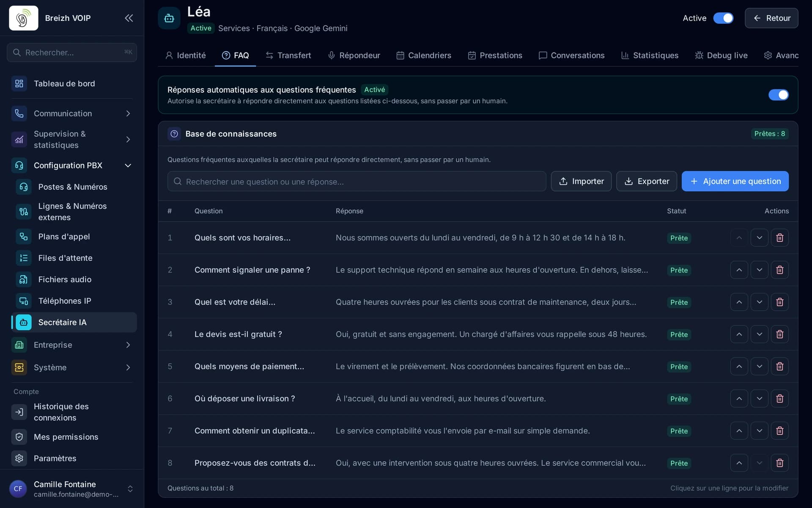812x508 pixels.
Task: Move "Où déposer une livraison ?" up
Action: (739, 399)
